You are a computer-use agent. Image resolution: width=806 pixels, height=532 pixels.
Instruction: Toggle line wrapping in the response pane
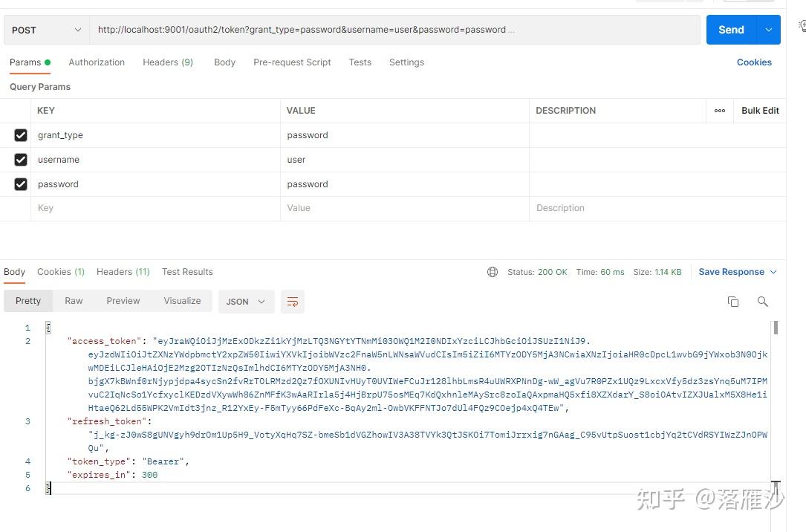pyautogui.click(x=292, y=302)
